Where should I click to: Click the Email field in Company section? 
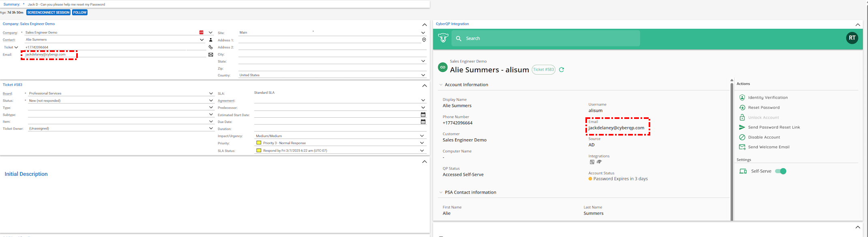point(115,54)
